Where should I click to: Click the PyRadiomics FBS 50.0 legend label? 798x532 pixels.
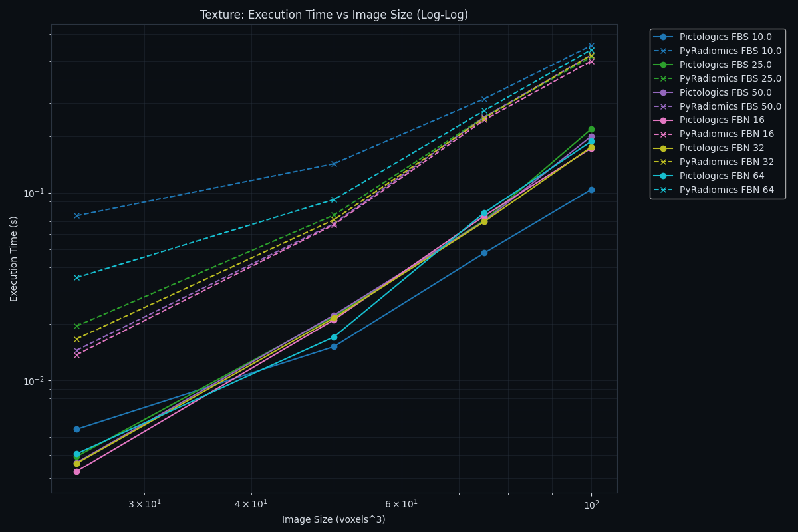point(730,107)
